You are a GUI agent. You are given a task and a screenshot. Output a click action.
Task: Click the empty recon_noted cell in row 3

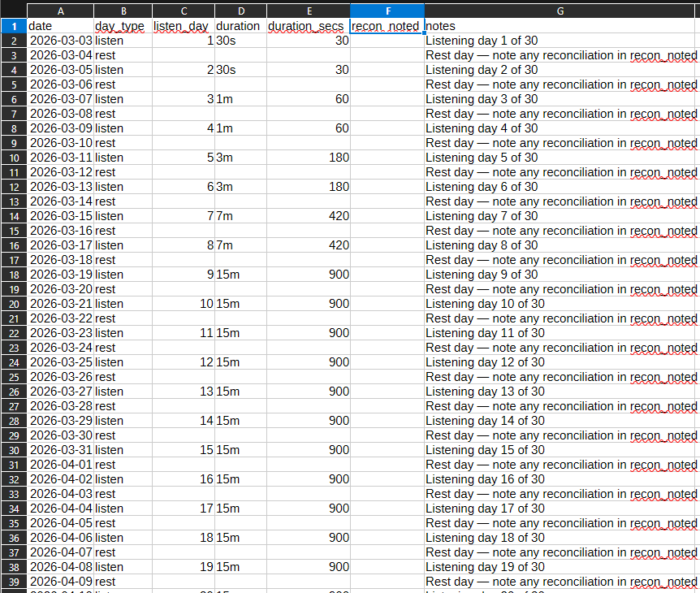387,55
